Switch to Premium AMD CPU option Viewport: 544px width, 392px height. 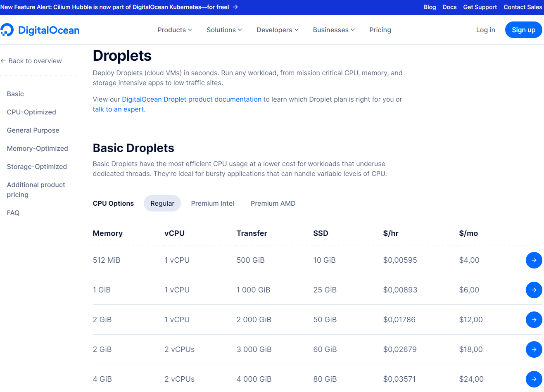click(273, 203)
